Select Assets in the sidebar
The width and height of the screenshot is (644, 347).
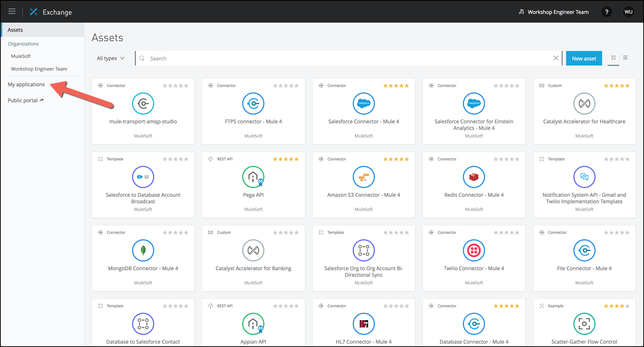click(43, 30)
